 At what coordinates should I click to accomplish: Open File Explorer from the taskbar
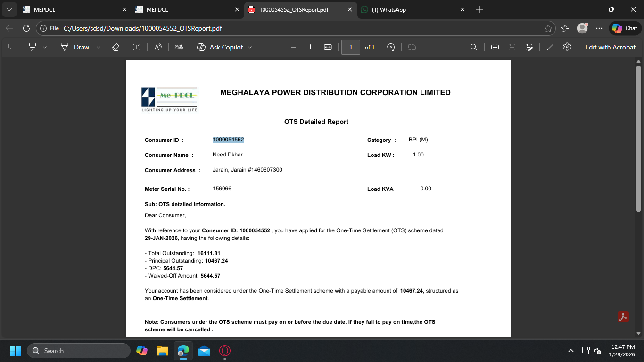coord(163,351)
